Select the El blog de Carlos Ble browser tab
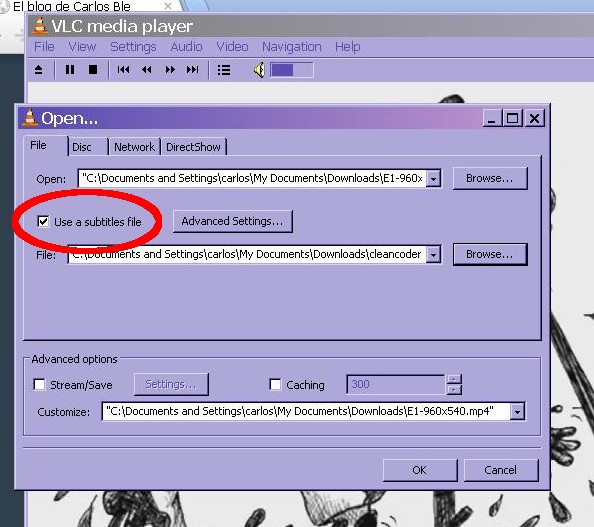This screenshot has height=527, width=594. (72, 6)
